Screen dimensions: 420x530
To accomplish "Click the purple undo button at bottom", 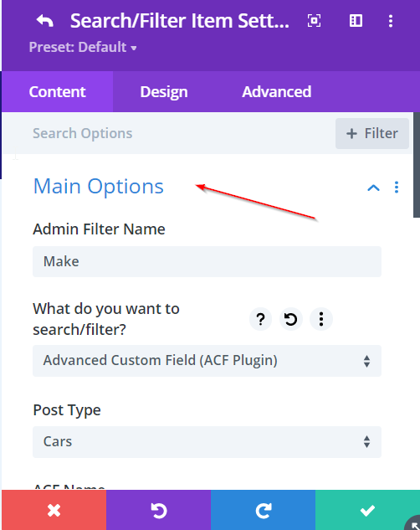I will [159, 510].
